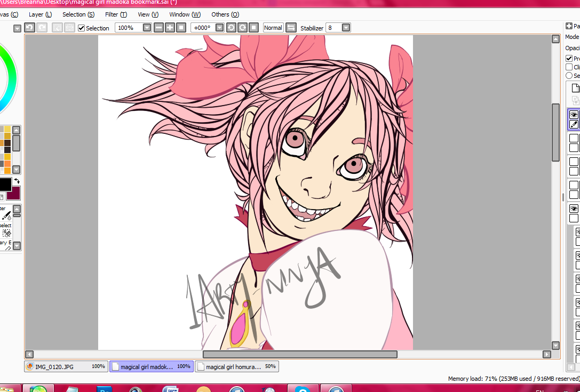Image resolution: width=580 pixels, height=392 pixels.
Task: Open the View menu
Action: click(148, 14)
